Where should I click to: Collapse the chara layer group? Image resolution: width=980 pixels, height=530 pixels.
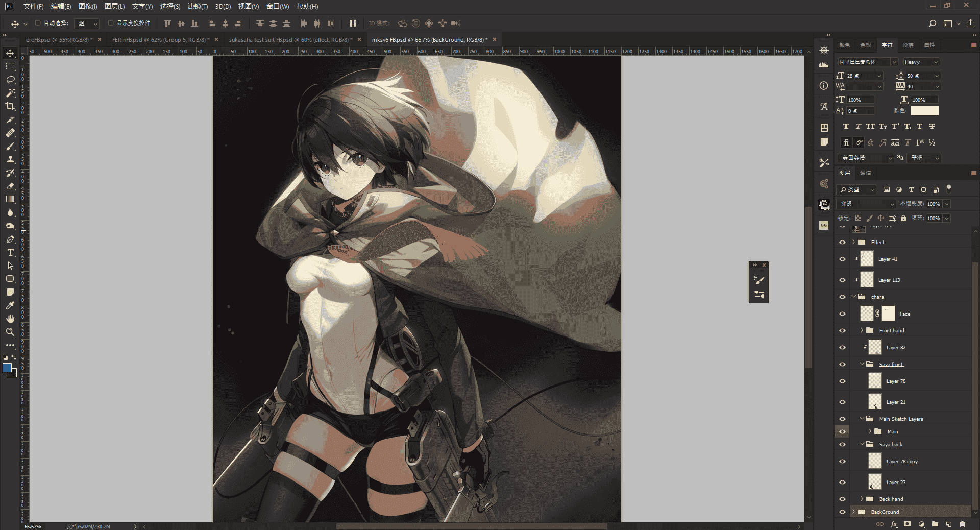853,297
